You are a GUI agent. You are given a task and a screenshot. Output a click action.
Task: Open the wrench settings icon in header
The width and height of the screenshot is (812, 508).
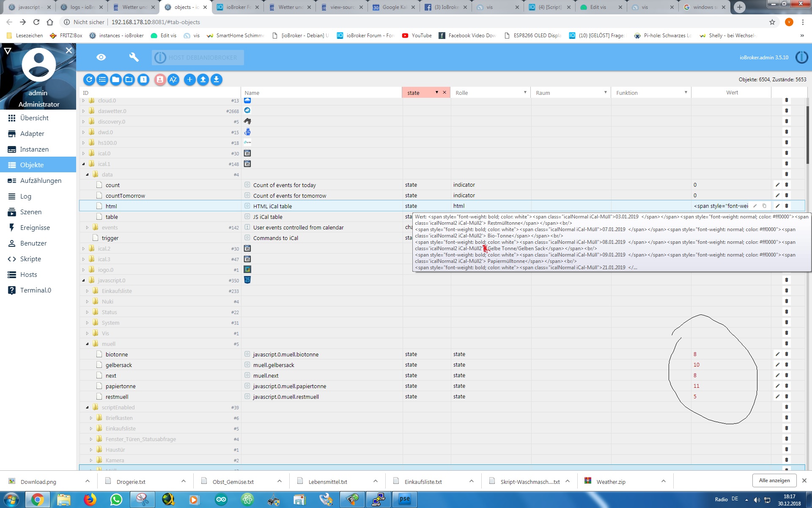134,57
